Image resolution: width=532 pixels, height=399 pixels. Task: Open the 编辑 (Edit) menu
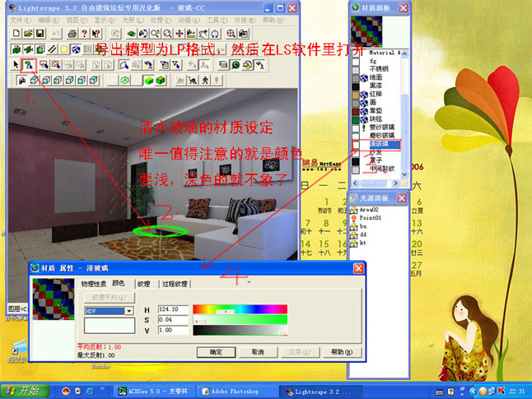tap(49, 21)
